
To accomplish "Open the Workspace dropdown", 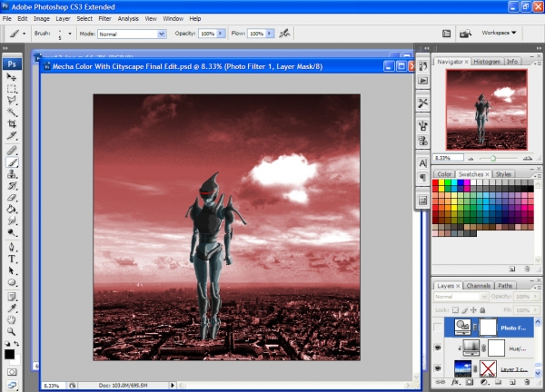I will tap(499, 33).
